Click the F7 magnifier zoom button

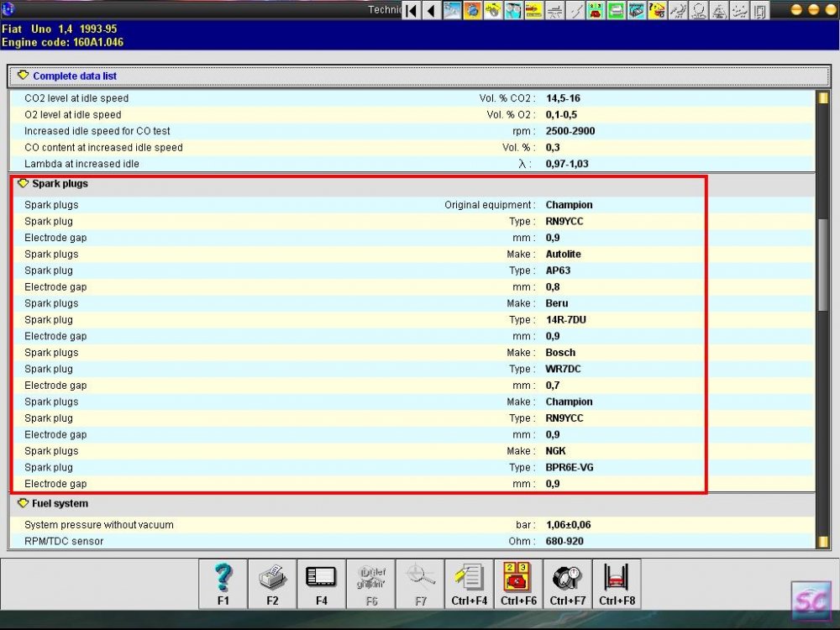pos(420,584)
